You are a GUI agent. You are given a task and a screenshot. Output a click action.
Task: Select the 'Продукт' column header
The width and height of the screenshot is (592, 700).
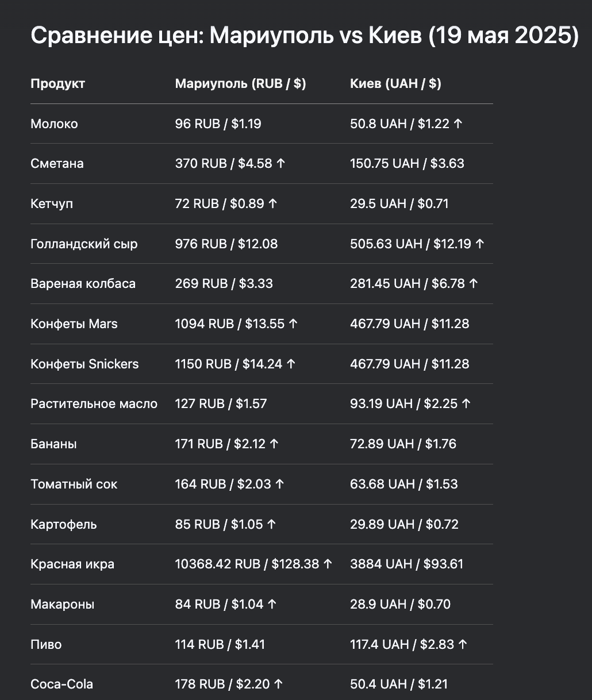(57, 83)
